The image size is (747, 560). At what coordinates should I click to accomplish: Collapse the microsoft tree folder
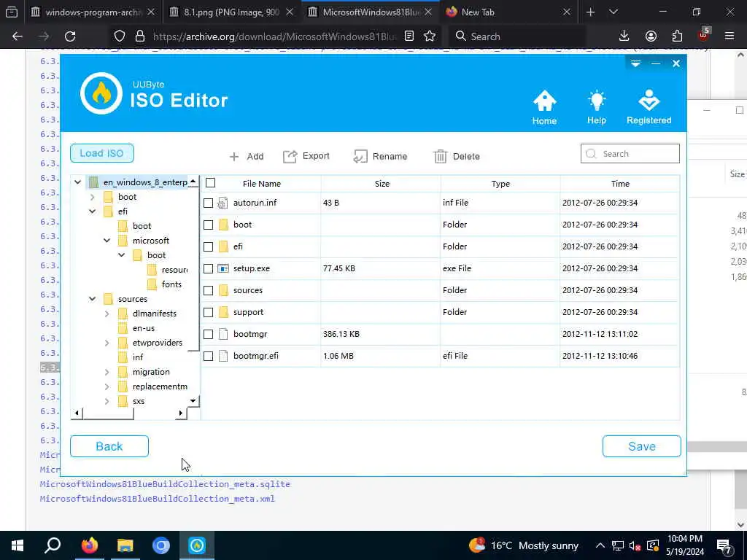point(107,241)
